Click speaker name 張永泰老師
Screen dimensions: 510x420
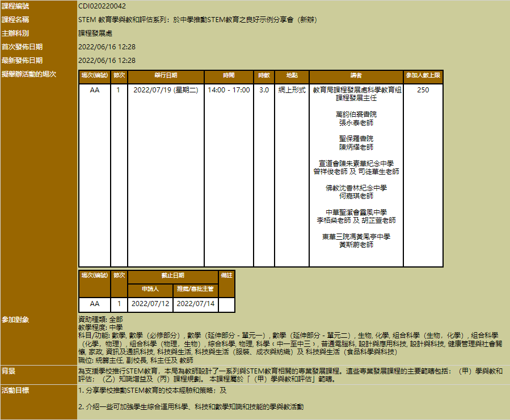[x=356, y=122]
